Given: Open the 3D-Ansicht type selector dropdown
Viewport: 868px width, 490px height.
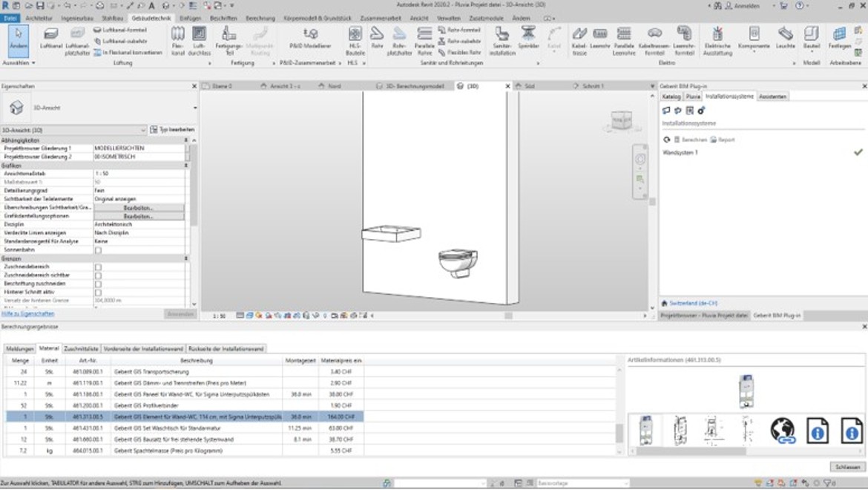Looking at the screenshot, I should pos(194,108).
